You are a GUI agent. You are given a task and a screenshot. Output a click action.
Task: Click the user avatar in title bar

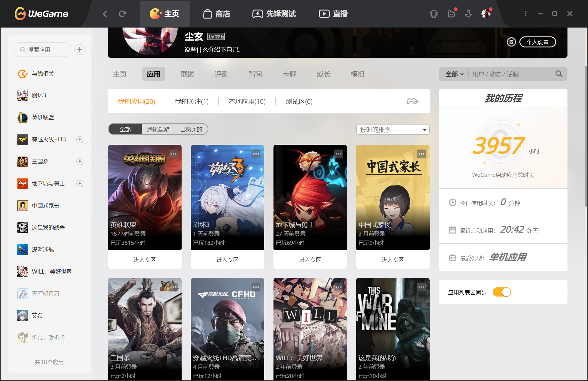pos(486,14)
